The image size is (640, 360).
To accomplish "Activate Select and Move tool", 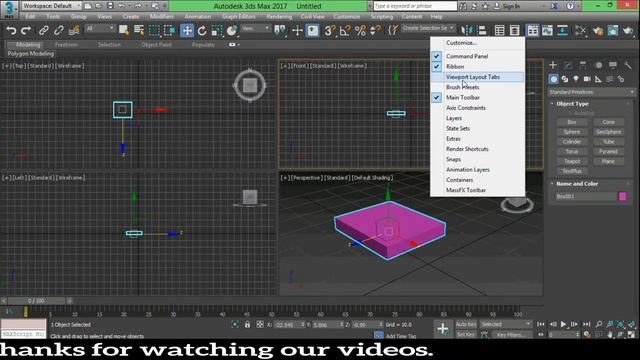I will [187, 30].
